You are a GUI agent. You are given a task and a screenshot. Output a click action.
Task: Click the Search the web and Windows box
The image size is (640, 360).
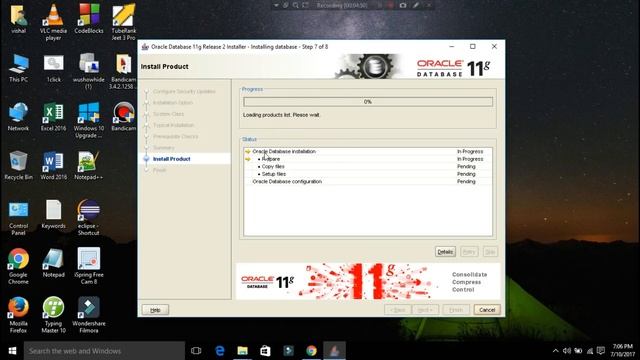pyautogui.click(x=104, y=351)
